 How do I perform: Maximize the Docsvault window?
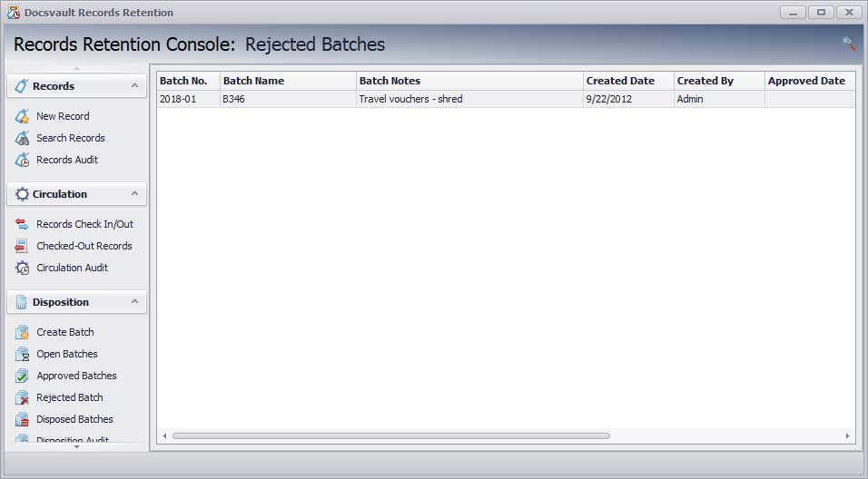coord(821,12)
